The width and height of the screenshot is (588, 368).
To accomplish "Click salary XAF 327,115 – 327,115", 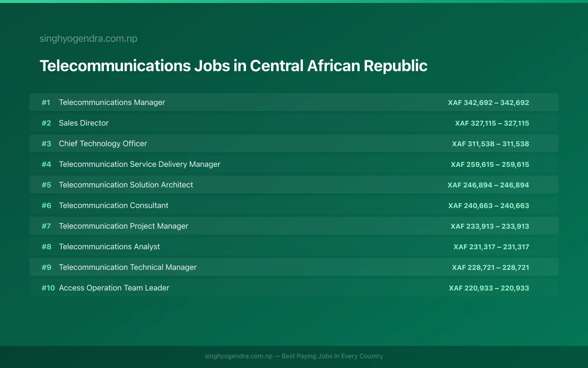I will [492, 123].
